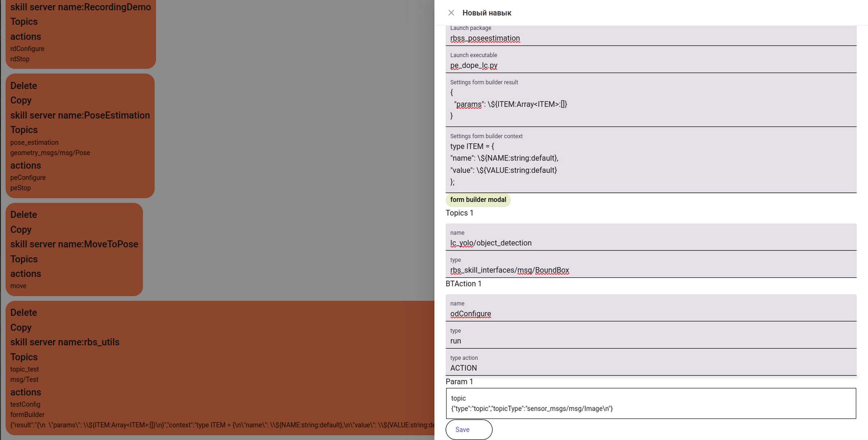Select the Param 1 topic box
The width and height of the screenshot is (868, 440).
click(x=650, y=403)
